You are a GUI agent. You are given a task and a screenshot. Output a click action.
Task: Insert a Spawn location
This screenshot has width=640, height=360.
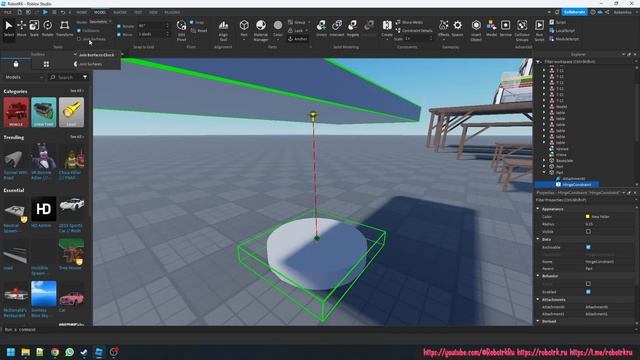pyautogui.click(x=458, y=29)
